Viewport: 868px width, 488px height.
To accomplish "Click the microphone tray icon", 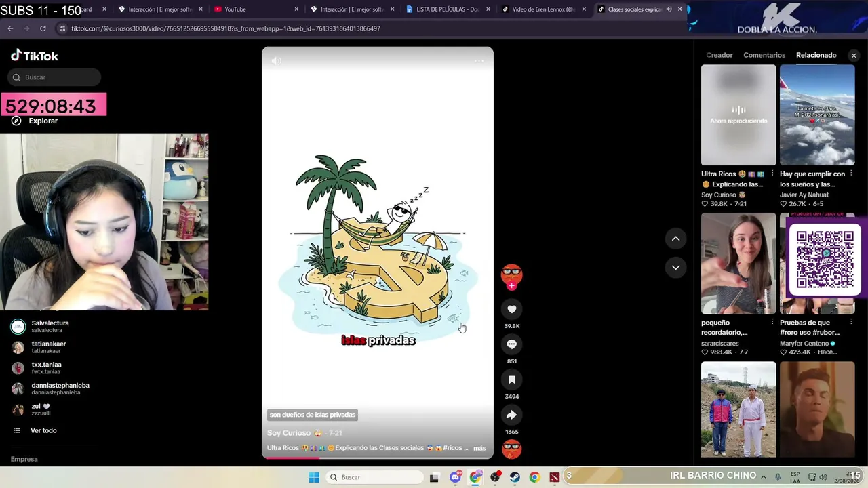I will click(778, 477).
